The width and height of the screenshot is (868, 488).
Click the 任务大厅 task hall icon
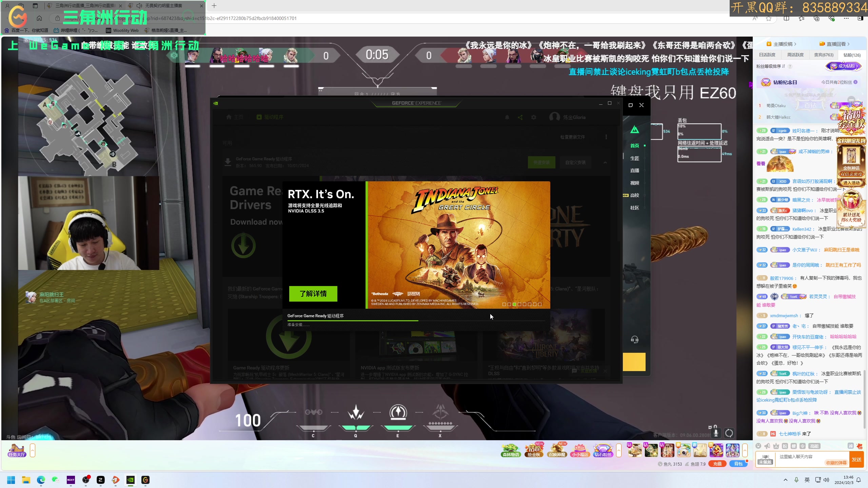point(17,450)
